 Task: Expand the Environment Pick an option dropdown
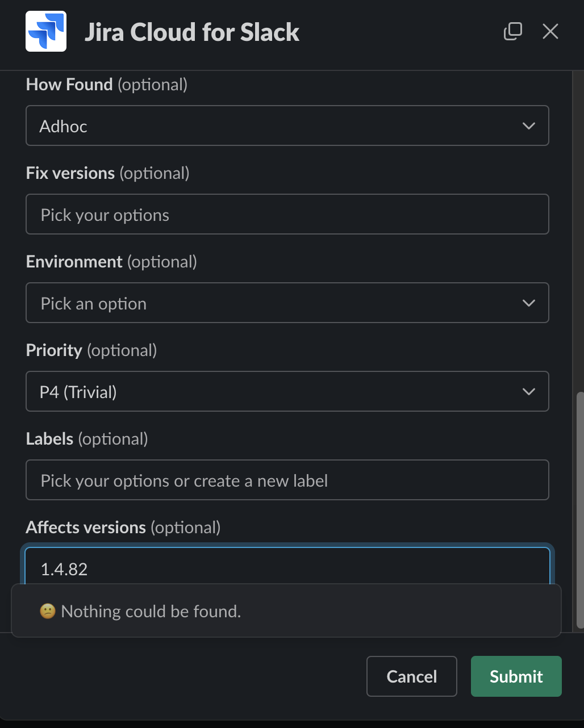(287, 303)
